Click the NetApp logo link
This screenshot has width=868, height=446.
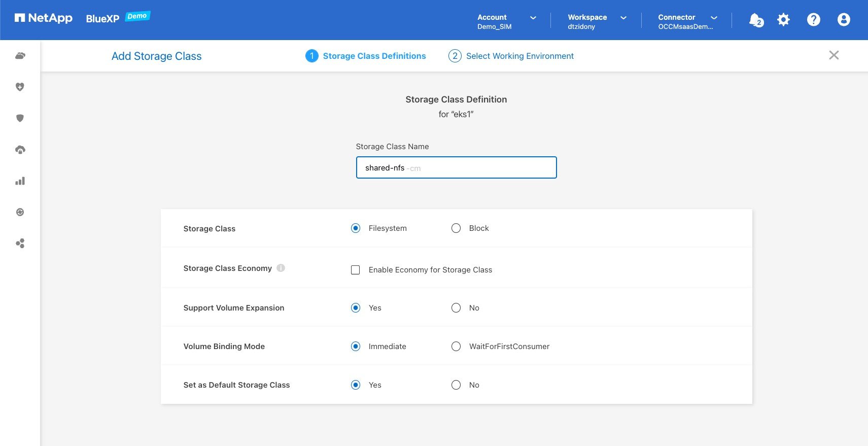point(44,18)
